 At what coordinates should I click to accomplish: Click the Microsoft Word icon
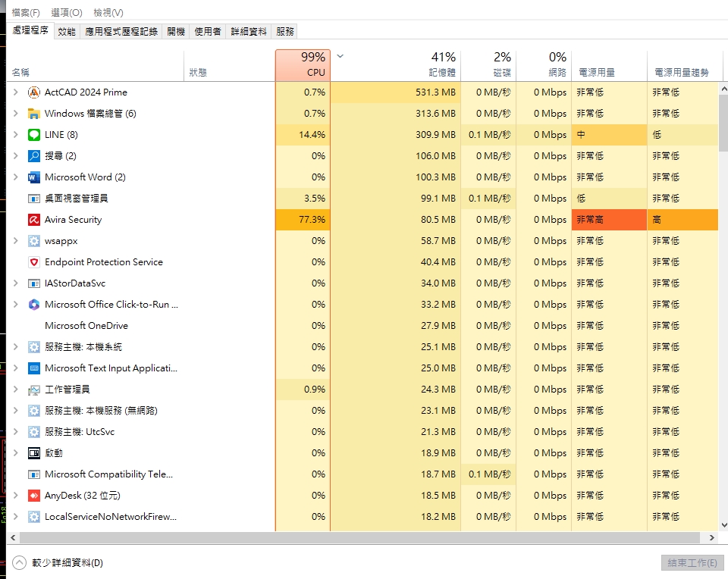coord(34,177)
